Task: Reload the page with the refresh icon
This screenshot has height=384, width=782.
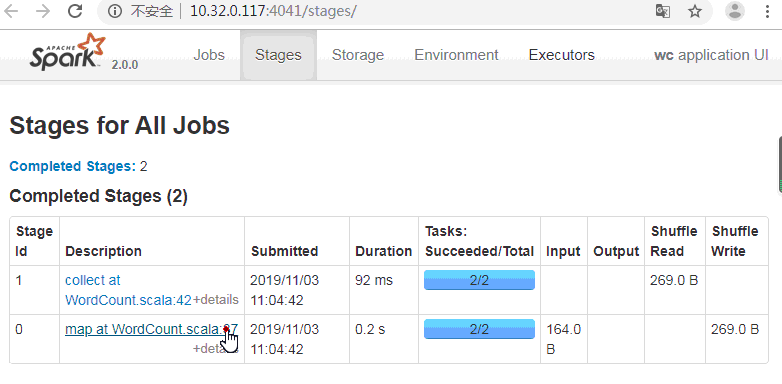Action: point(75,11)
